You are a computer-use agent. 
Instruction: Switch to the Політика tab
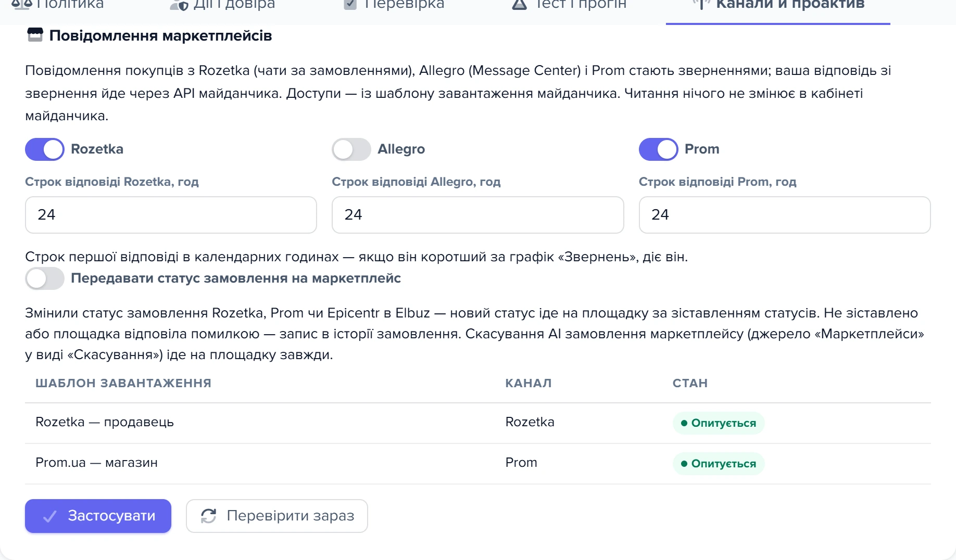click(x=57, y=5)
